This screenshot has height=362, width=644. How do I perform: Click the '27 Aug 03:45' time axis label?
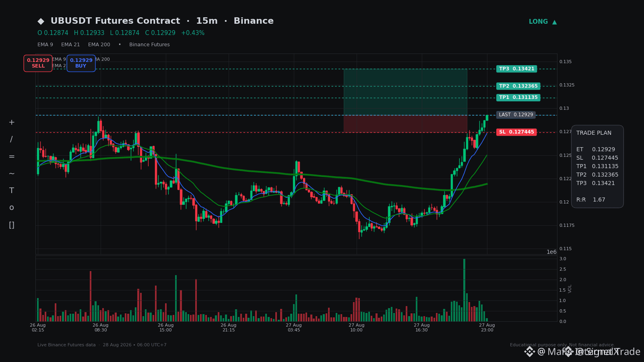pos(294,327)
